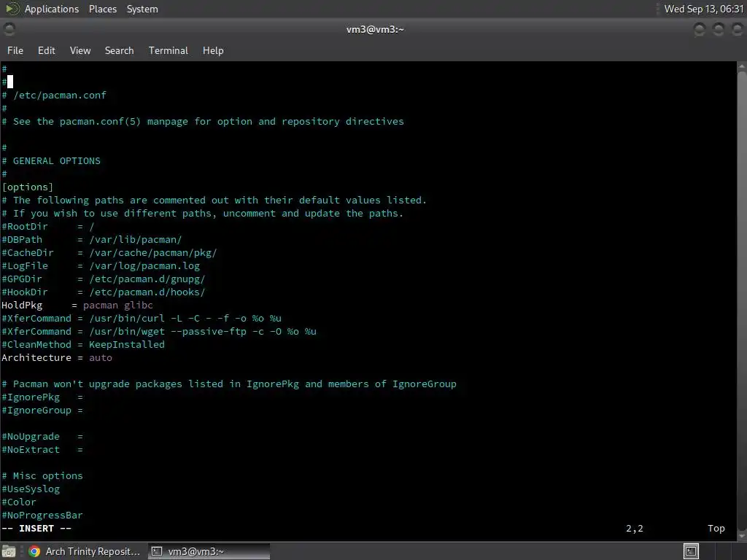Click the 'Top' scroll position indicator

click(716, 529)
